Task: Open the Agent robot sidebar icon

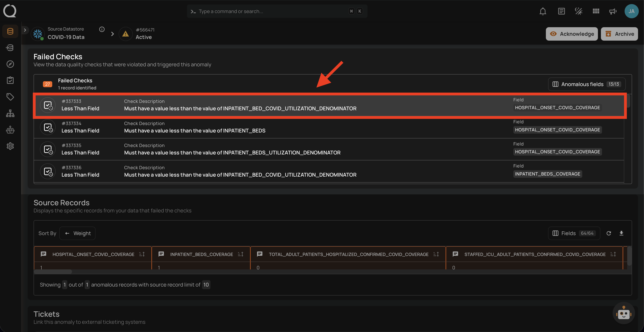Action: click(x=10, y=129)
